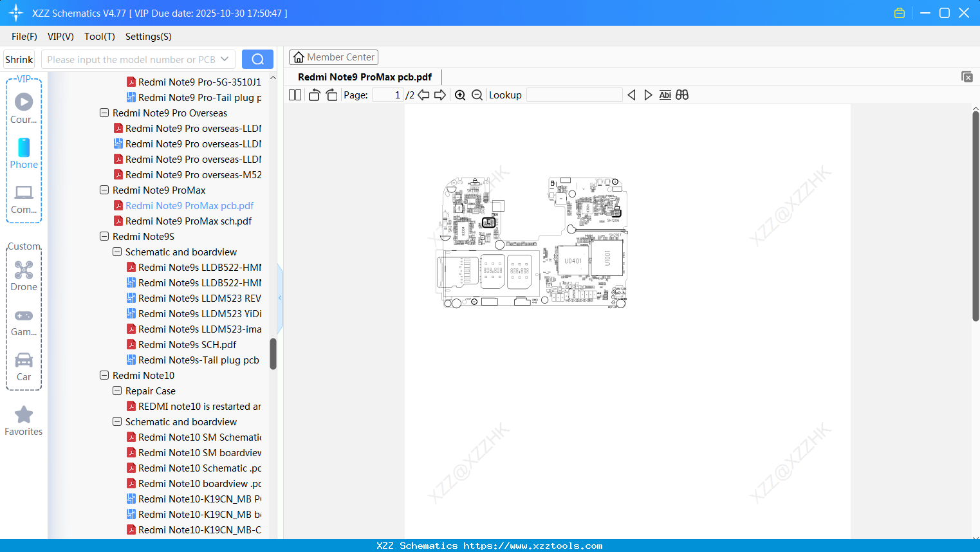Find previous lookup result
980x552 pixels.
(x=631, y=95)
